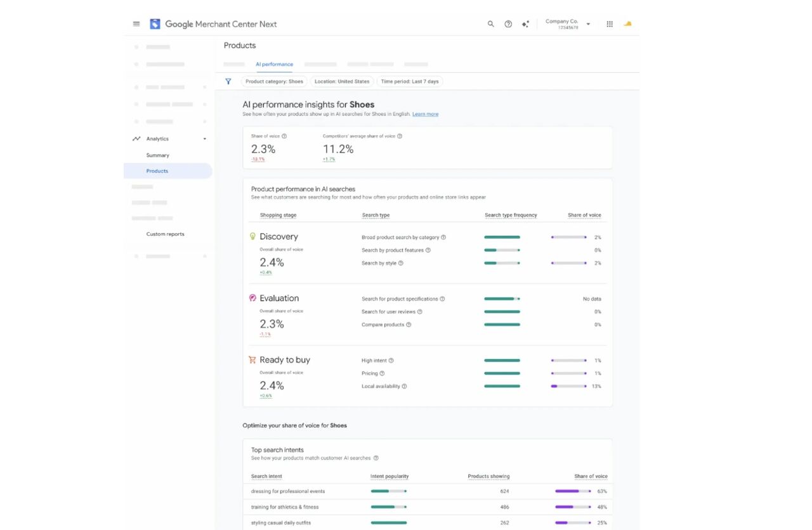Collapse the Analytics section arrow
This screenshot has width=812, height=530.
point(205,139)
